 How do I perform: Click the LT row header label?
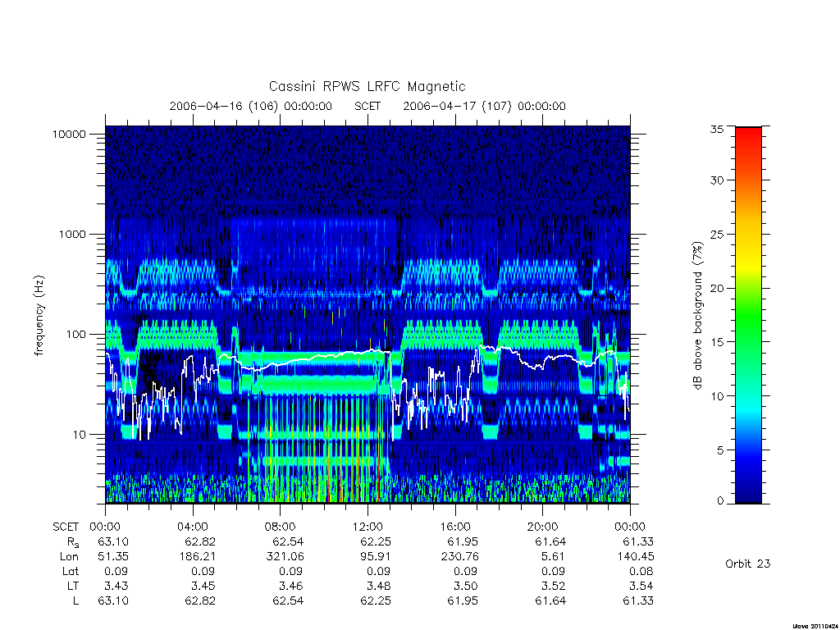point(73,586)
